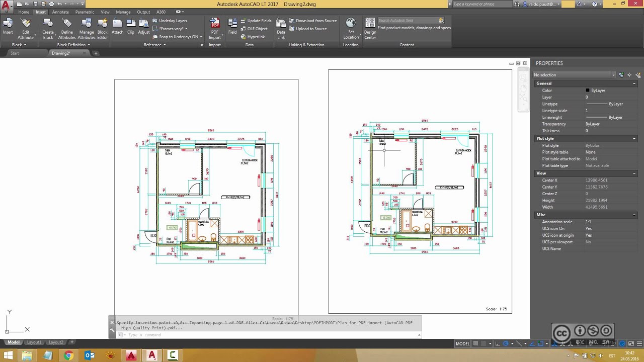Collapse the General section in Properties
Image resolution: width=644 pixels, height=362 pixels.
click(x=634, y=83)
